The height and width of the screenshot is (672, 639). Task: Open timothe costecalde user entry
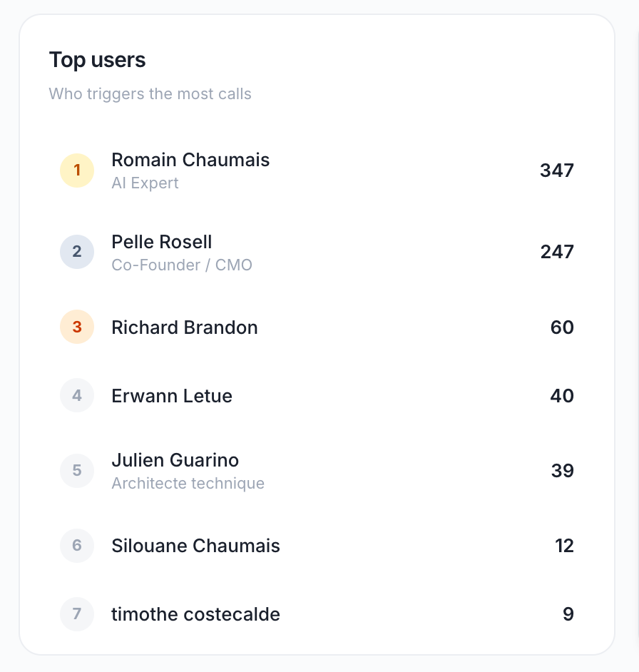coord(317,614)
